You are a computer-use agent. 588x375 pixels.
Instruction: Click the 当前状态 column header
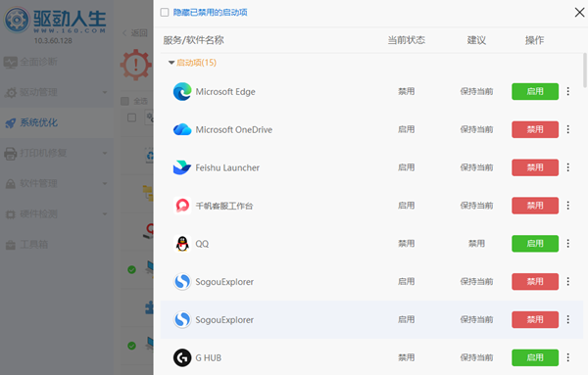pos(406,40)
